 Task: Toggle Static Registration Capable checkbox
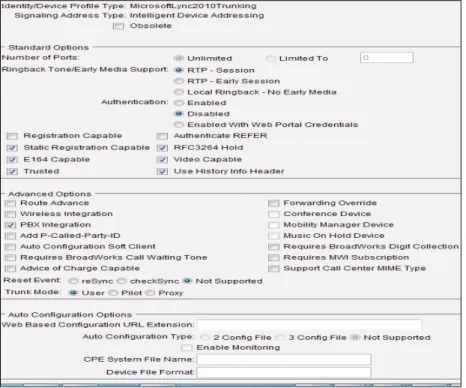tap(12, 148)
